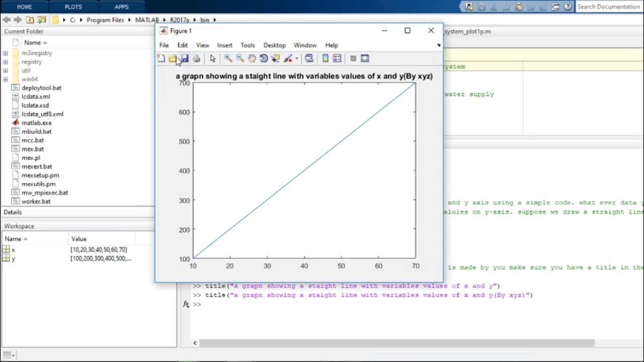
Task: Open the brush color dropdown arrow
Action: 296,59
